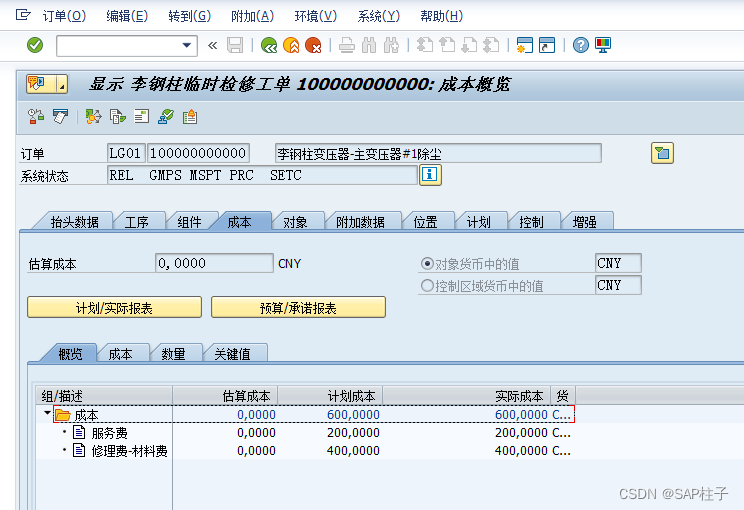Click the Find Next binoculars icon
Viewport: 744px width, 510px height.
[391, 46]
